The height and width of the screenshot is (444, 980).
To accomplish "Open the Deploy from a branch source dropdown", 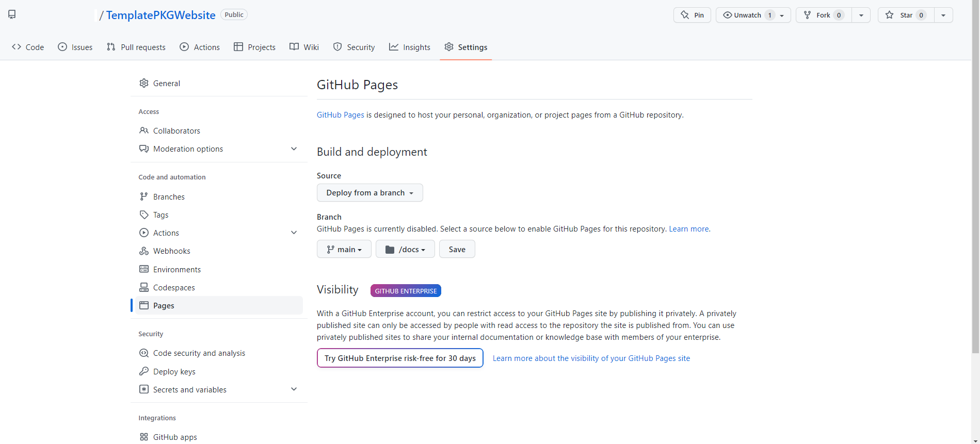I will 370,192.
